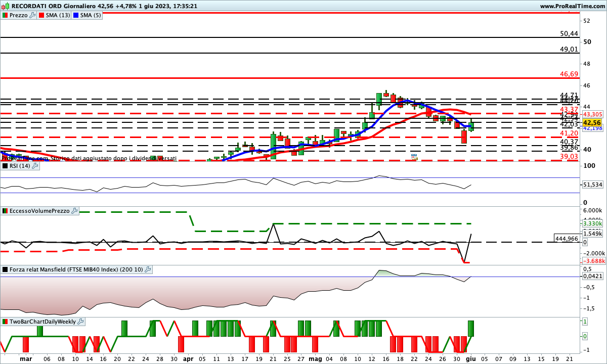Click the 49,01 price level label

(x=569, y=49)
